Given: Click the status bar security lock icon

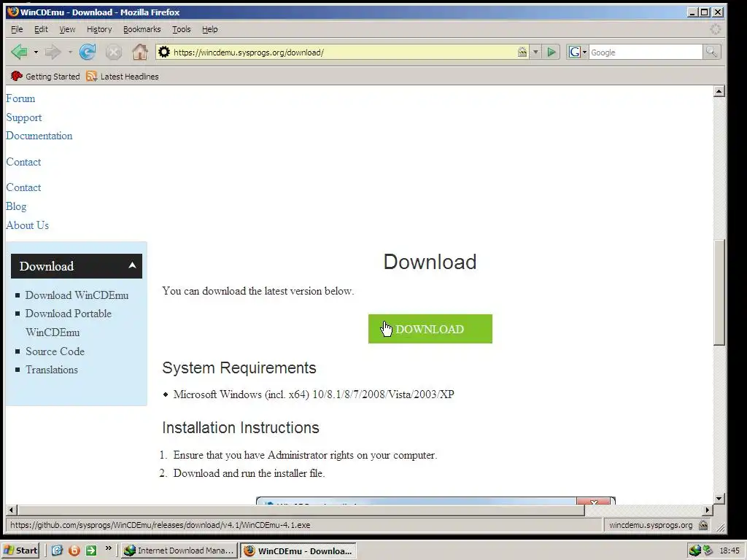Looking at the screenshot, I should pos(703,525).
